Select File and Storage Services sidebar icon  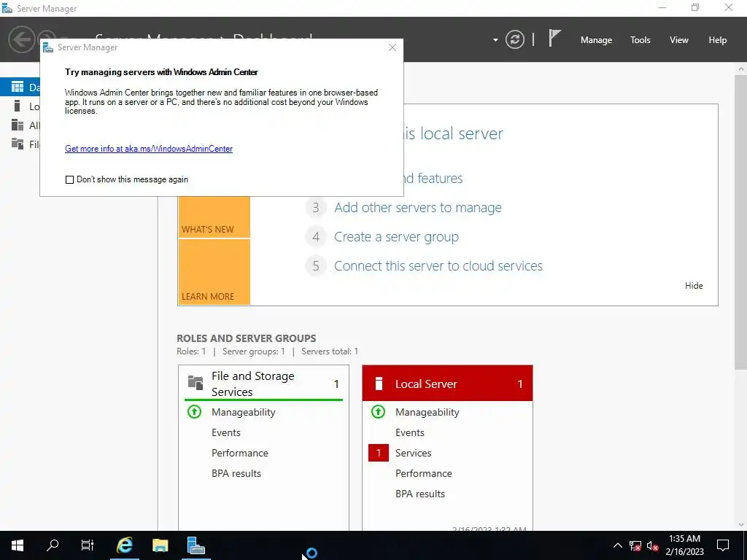click(18, 144)
